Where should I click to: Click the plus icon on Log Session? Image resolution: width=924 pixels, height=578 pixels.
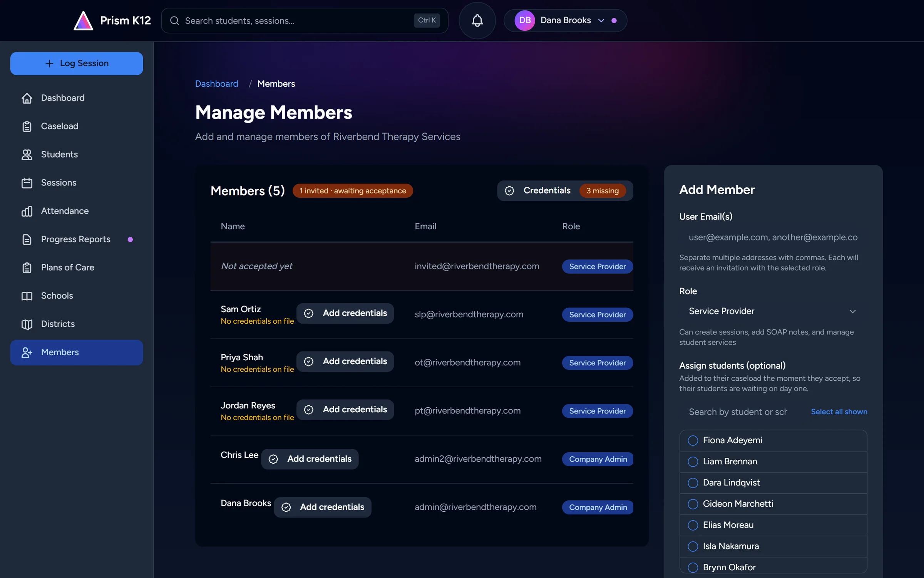[49, 63]
